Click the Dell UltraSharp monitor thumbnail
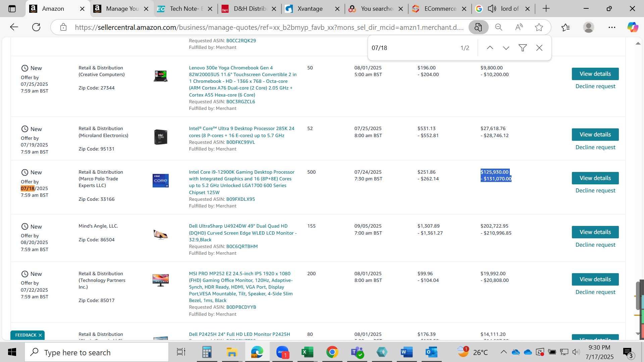The width and height of the screenshot is (644, 362). 161,234
